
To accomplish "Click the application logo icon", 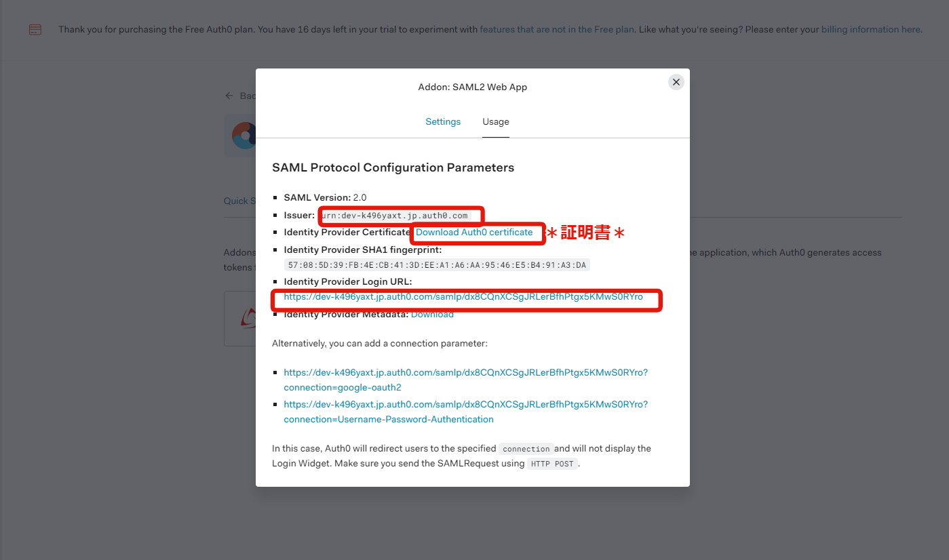I will click(243, 136).
